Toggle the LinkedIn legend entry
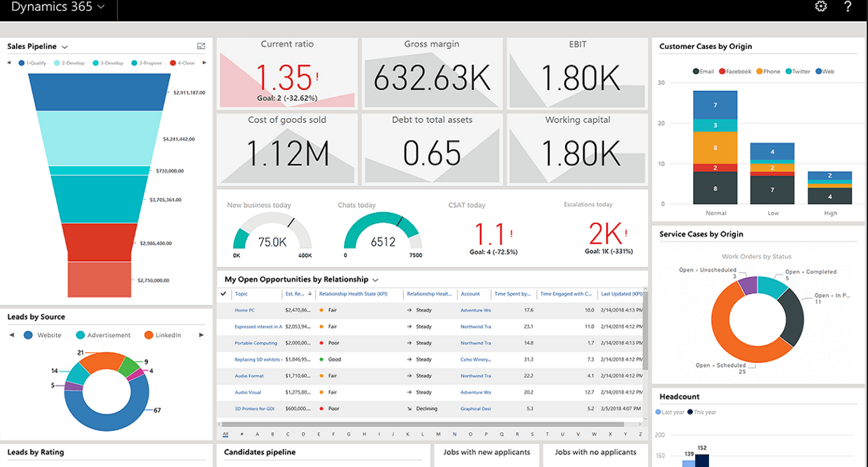Viewport: 868px width, 467px height. pos(162,335)
